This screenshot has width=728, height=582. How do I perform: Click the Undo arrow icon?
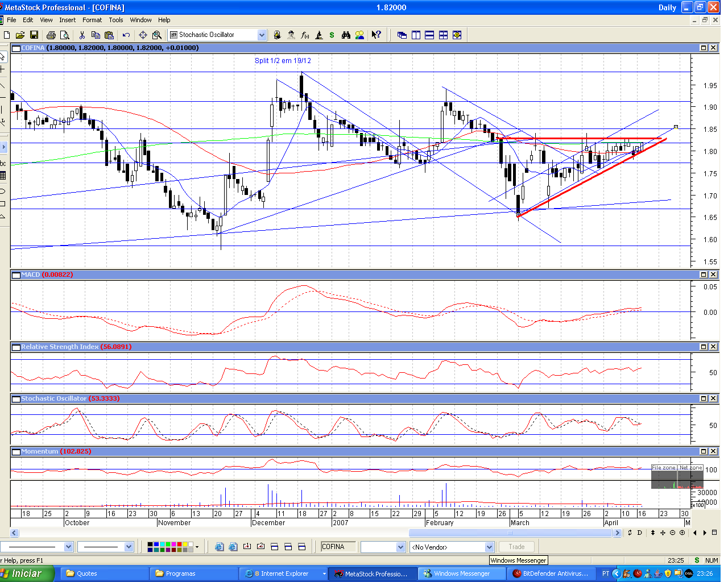[126, 35]
